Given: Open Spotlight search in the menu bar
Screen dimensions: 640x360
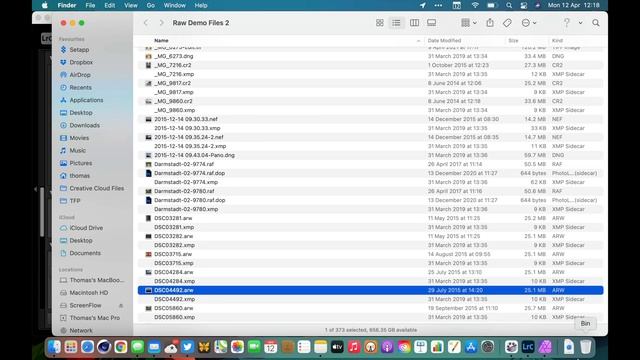Looking at the screenshot, I should [x=509, y=5].
